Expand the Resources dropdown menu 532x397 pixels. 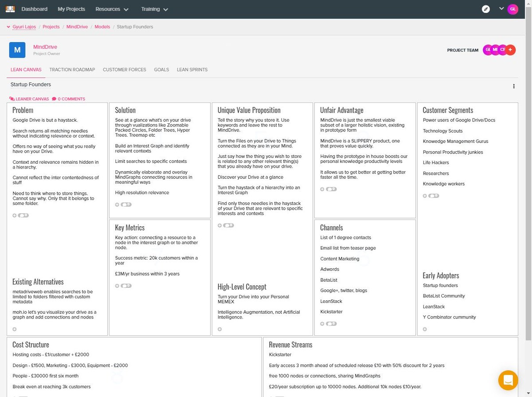point(112,9)
